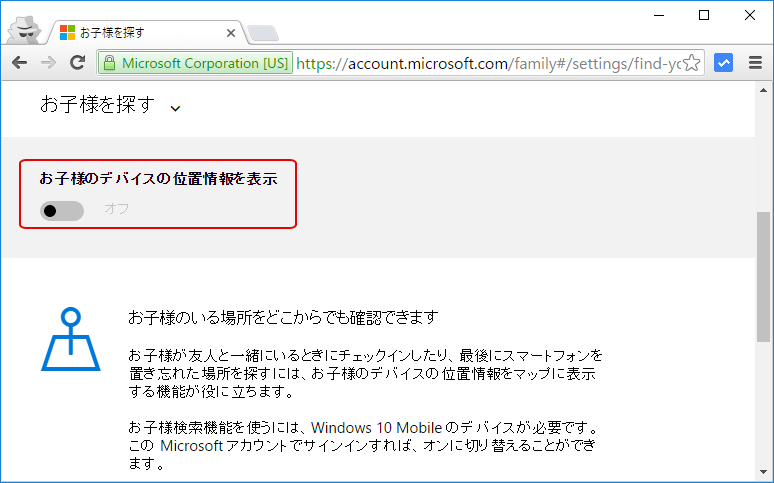Expand the お子様を探す chevron dropdown
The height and width of the screenshot is (483, 774).
175,108
